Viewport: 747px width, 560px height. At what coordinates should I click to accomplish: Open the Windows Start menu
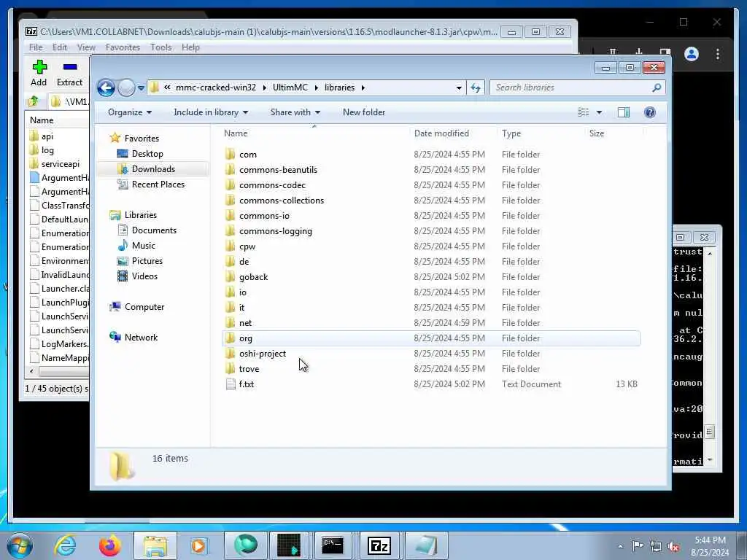coord(20,545)
